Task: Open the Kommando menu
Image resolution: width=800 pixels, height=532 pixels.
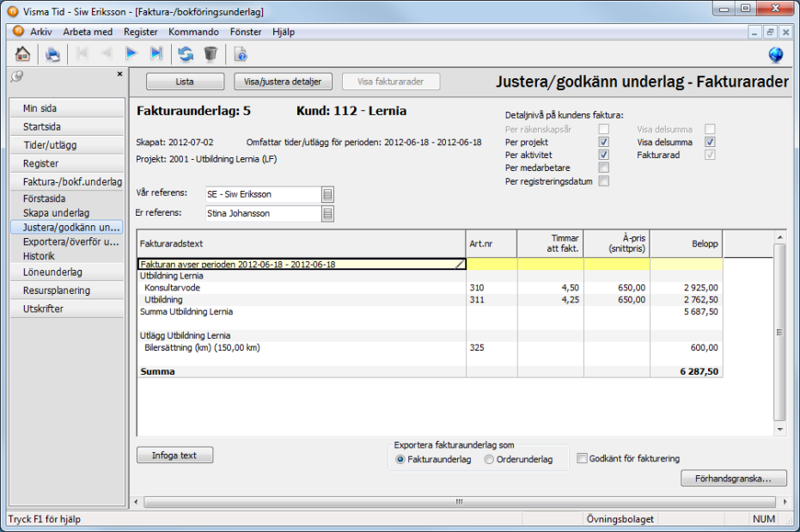Action: 193,32
